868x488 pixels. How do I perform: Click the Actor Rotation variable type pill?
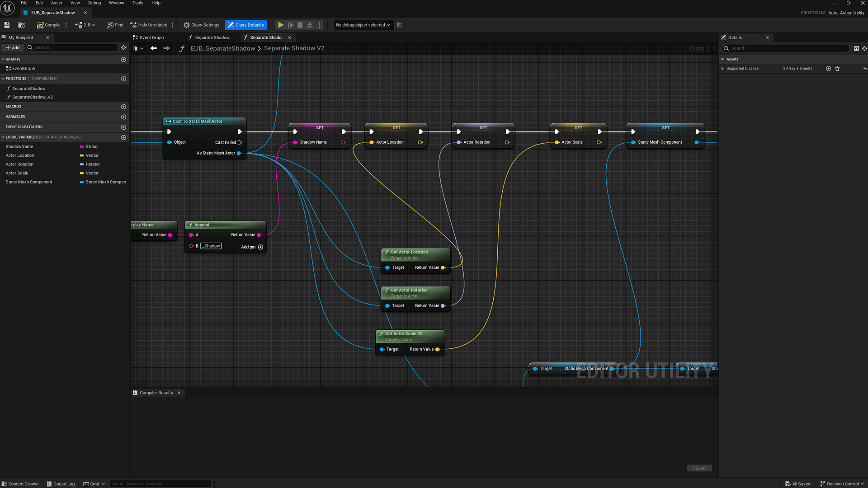[x=82, y=164]
